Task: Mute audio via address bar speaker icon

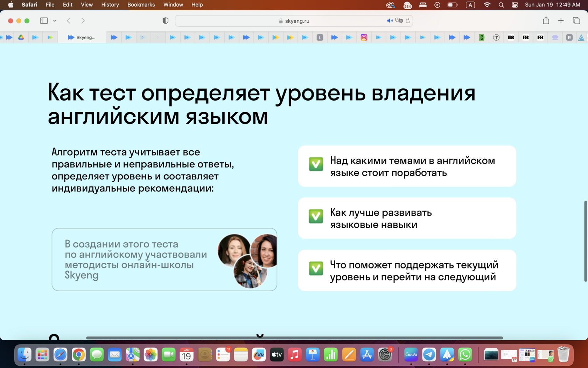Action: [390, 21]
